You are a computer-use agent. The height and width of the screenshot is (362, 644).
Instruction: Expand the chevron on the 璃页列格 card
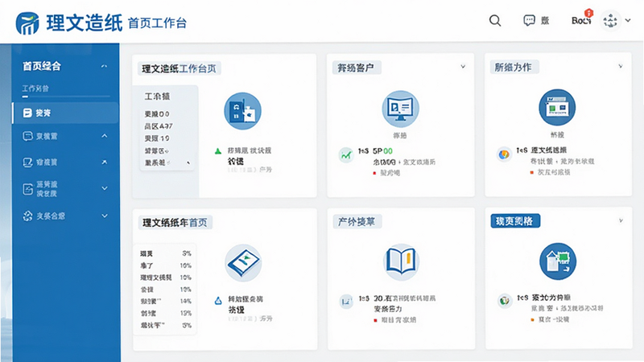pyautogui.click(x=621, y=220)
